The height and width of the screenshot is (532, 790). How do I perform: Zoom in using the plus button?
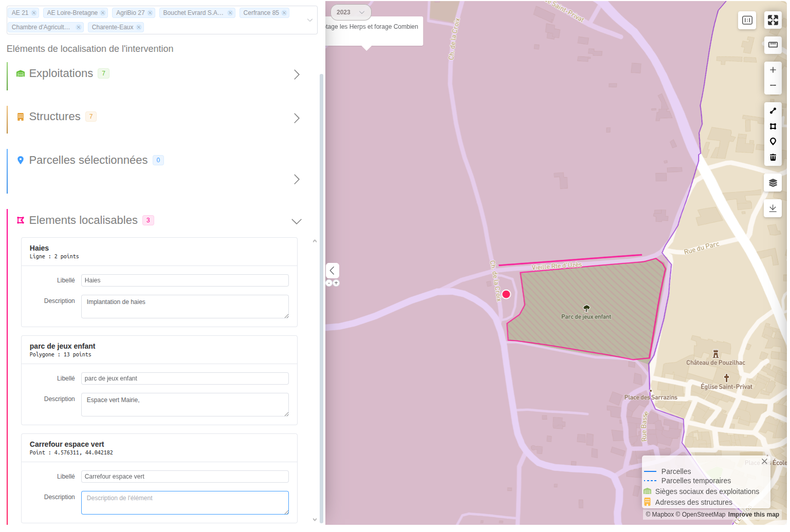coord(773,70)
